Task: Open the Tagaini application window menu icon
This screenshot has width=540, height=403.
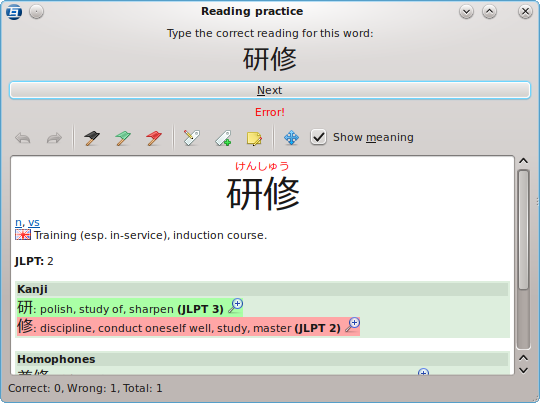Action: click(14, 12)
